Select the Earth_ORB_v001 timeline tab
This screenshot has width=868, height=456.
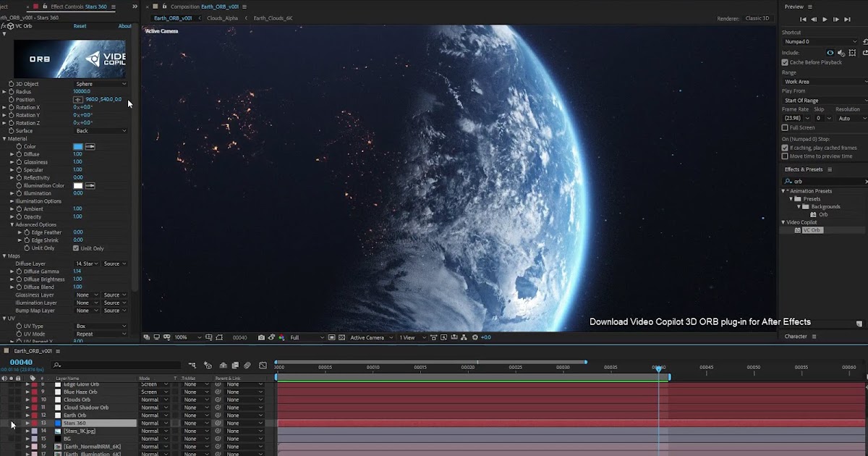[33, 350]
